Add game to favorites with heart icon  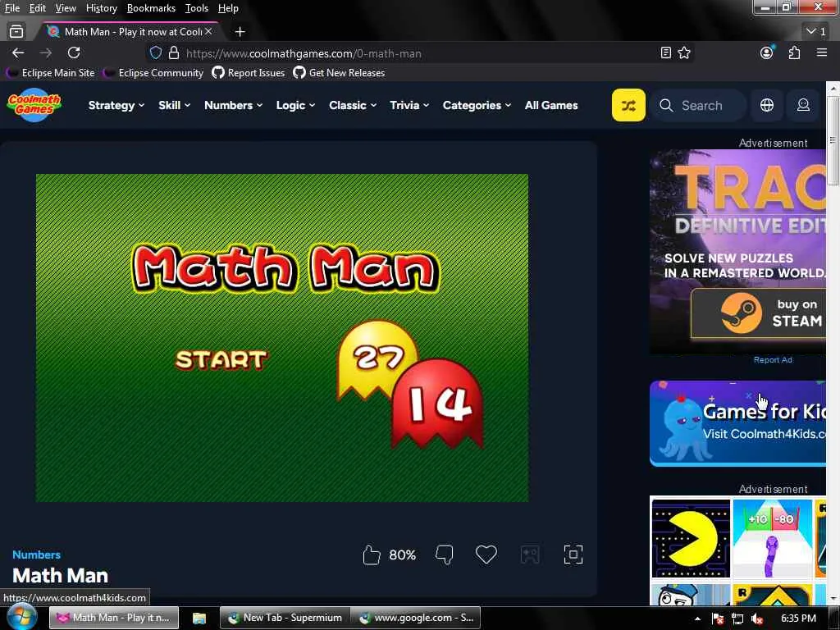(x=486, y=555)
